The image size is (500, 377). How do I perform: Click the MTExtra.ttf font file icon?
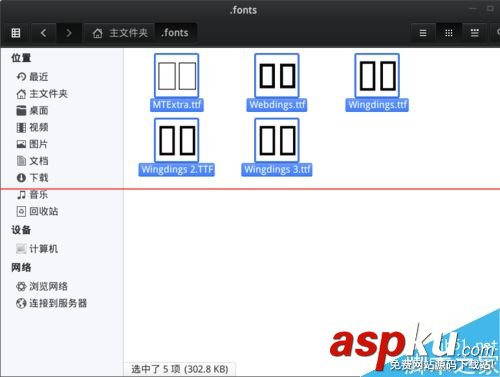pos(177,76)
